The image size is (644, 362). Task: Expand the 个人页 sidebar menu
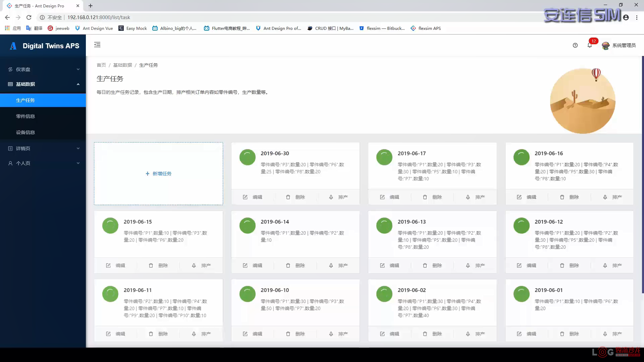click(x=43, y=163)
